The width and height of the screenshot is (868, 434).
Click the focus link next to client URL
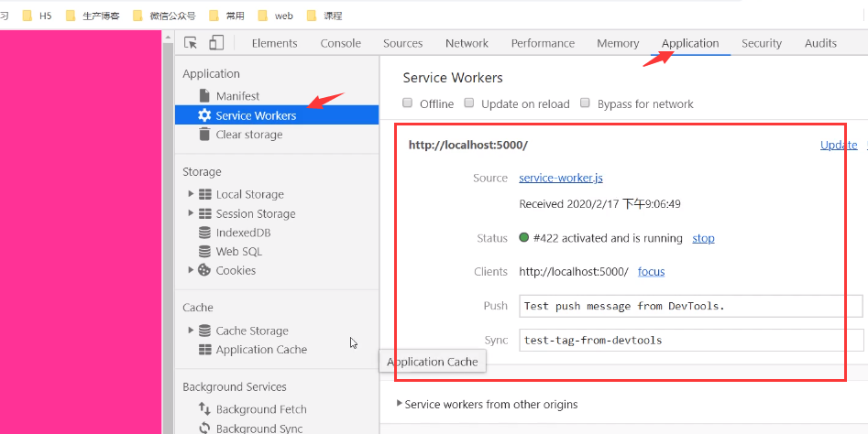click(x=651, y=271)
